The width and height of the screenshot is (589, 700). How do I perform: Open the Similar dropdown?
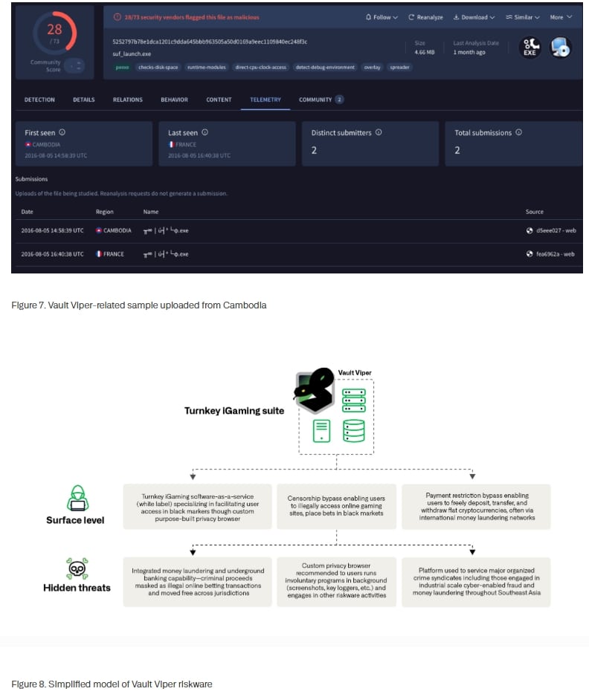coord(522,17)
